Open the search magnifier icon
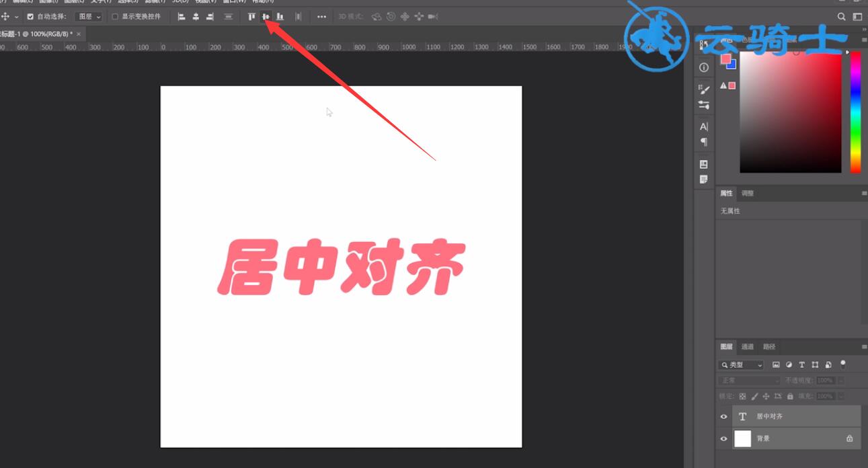 tap(842, 16)
